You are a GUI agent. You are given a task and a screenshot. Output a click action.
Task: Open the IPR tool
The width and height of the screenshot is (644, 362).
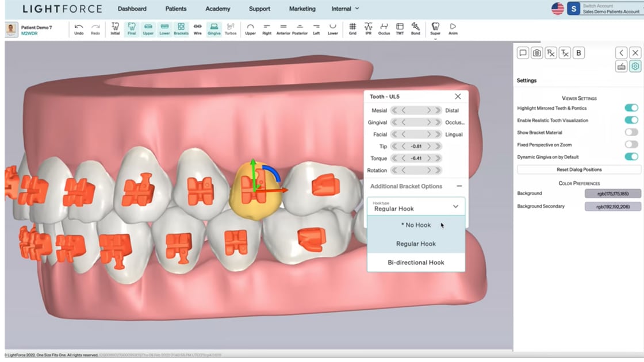(368, 29)
